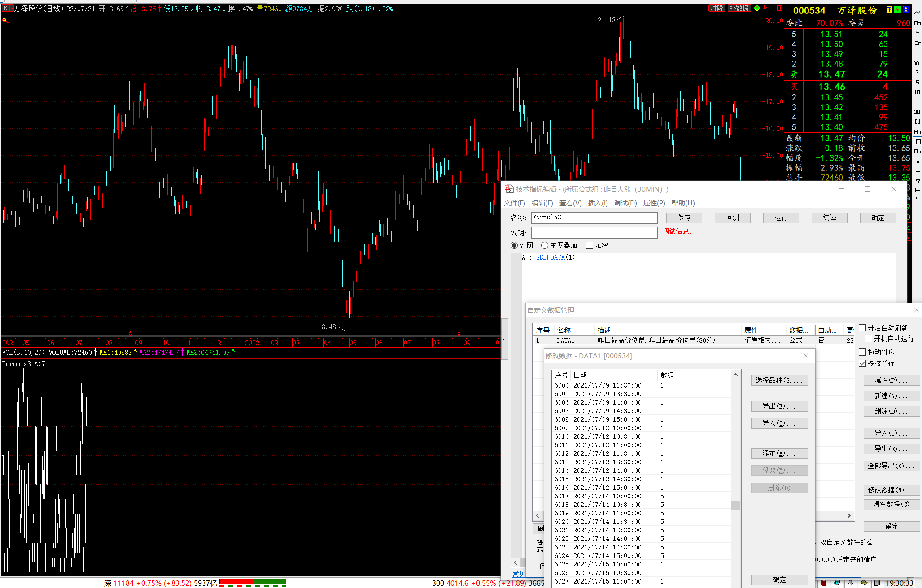This screenshot has height=588, width=922.
Task: Select the Hn period icon
Action: tap(918, 131)
